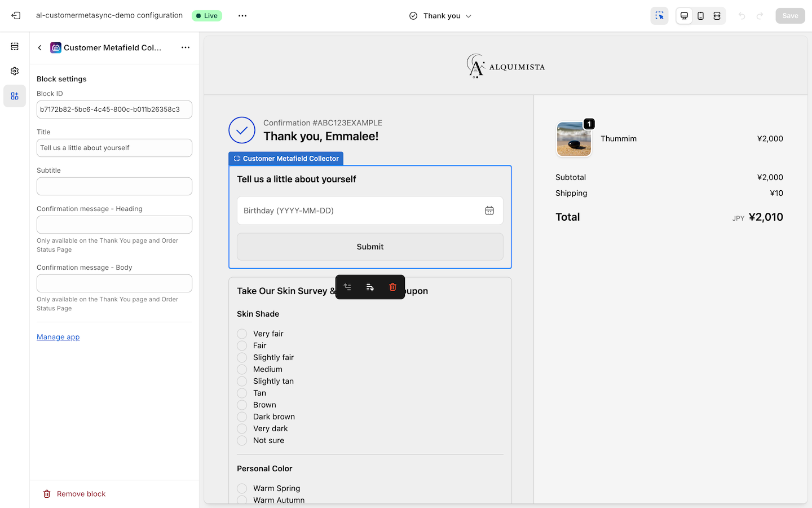This screenshot has width=812, height=508.
Task: Choose the Warm Spring personal color
Action: [x=242, y=488]
